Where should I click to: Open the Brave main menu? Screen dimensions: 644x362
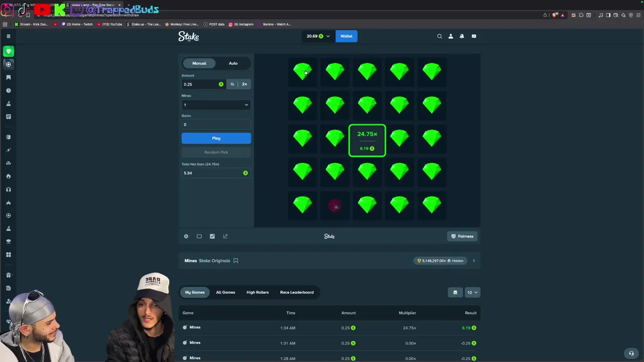pos(638,15)
